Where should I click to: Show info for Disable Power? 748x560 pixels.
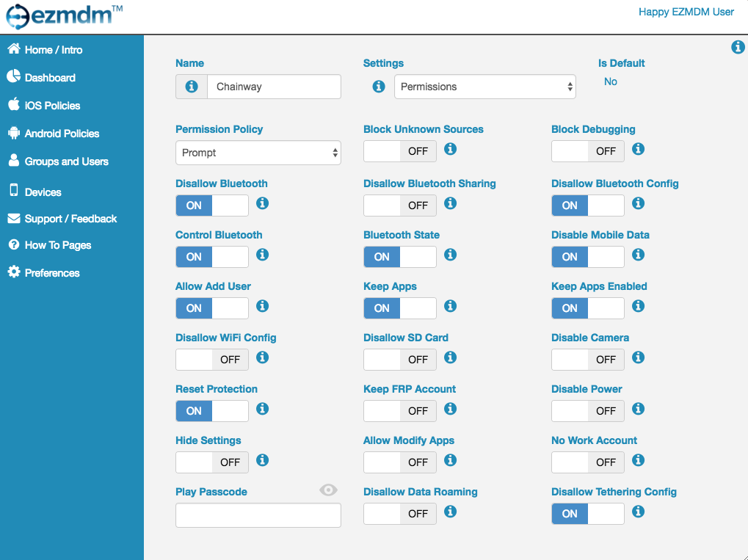[639, 409]
